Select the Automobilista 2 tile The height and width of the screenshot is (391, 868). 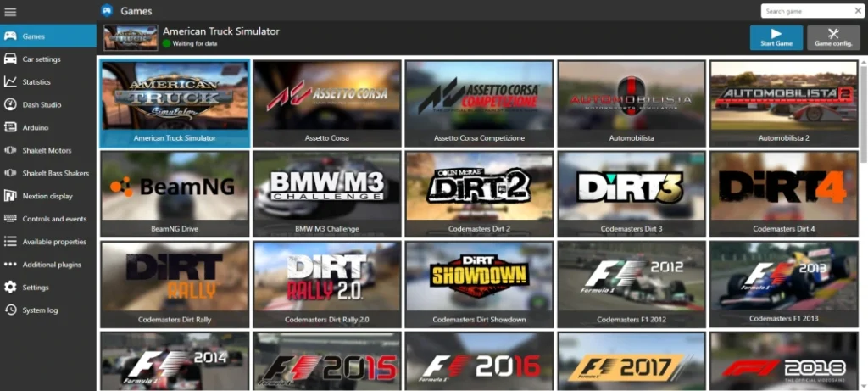(784, 103)
